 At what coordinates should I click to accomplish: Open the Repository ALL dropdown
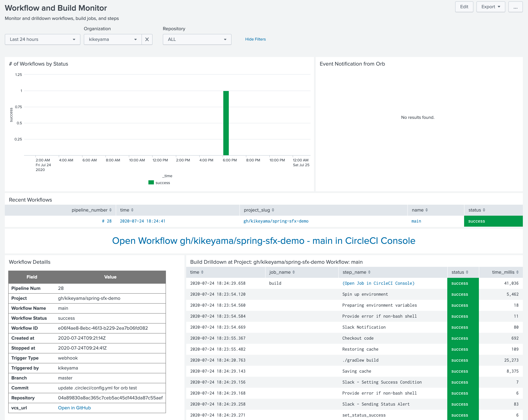197,39
